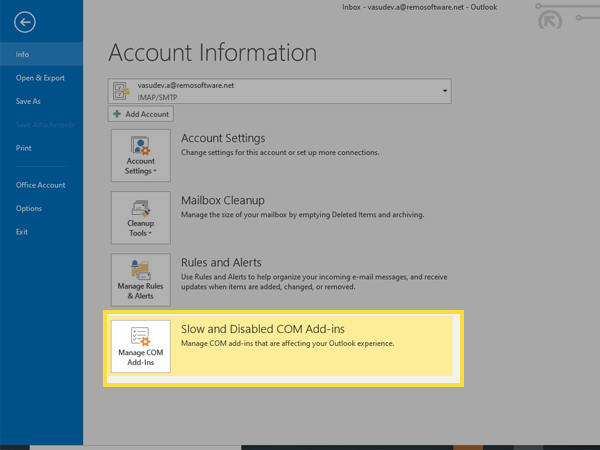
Task: Click 'Manage COM add-ins that are affecting' description
Action: tap(287, 343)
